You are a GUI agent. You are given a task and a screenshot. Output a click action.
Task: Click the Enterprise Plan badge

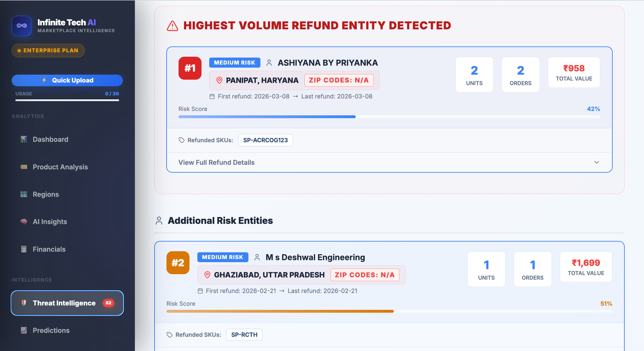[48, 50]
